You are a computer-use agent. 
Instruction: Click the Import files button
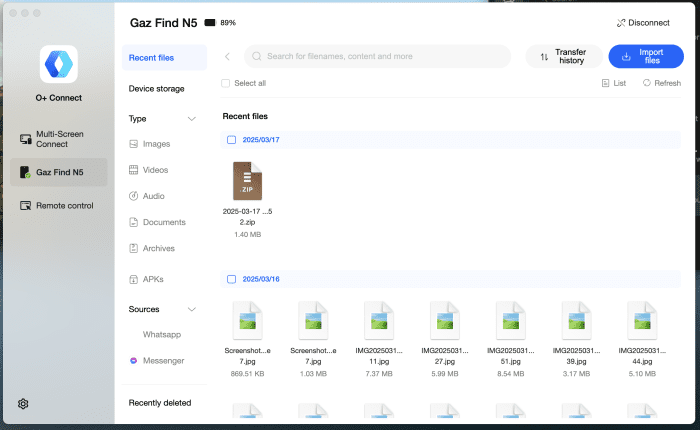pos(646,56)
